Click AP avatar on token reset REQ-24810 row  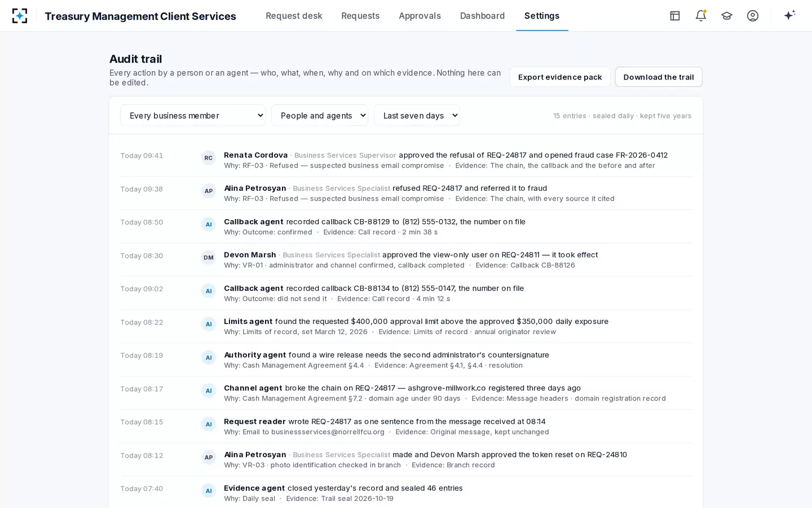tap(209, 458)
